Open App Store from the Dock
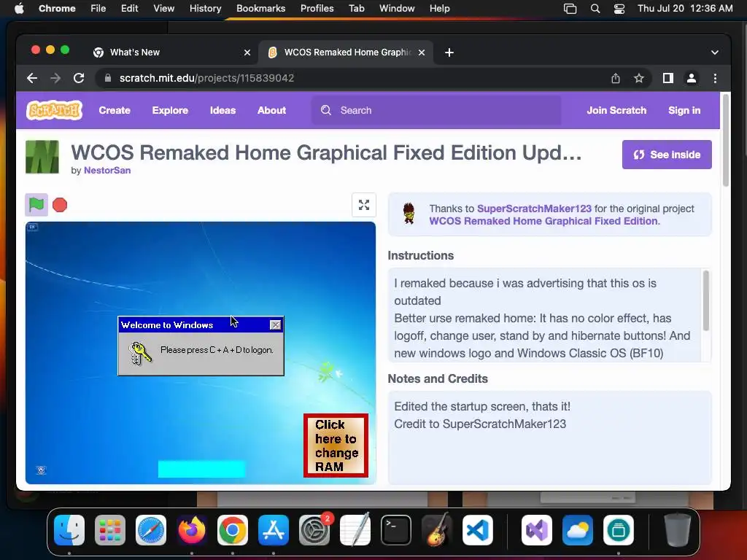The image size is (747, 560). pos(274,530)
